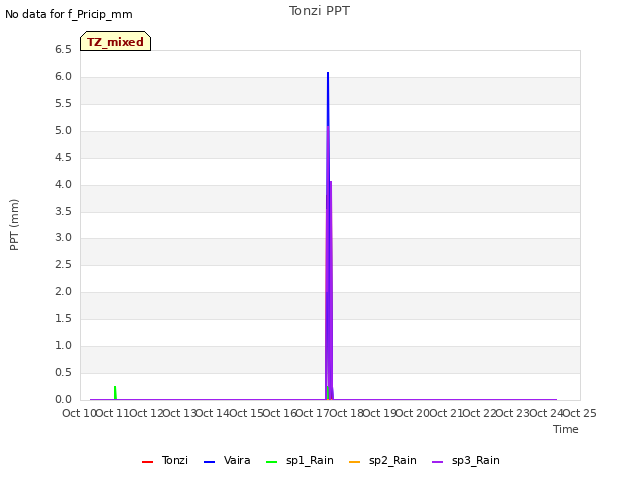Click the 6.0 y-axis tick label
Viewport: 640px width, 480px height.
coord(63,77)
